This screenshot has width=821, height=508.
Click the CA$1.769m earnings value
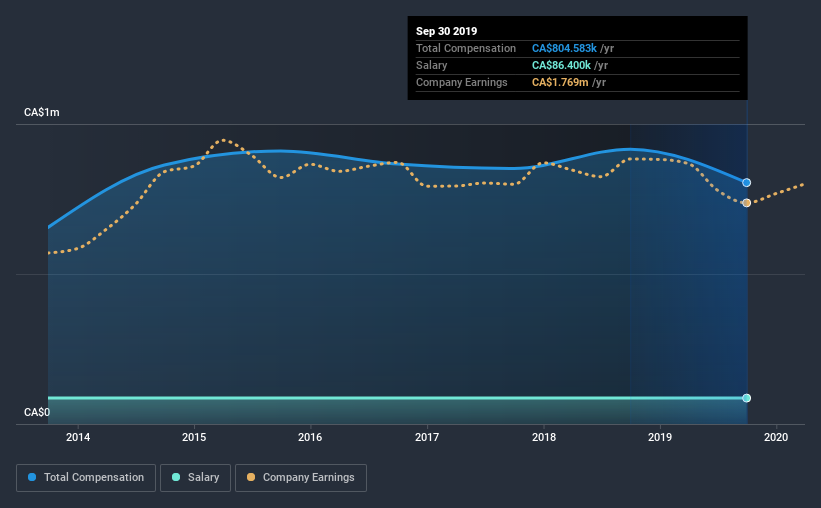click(x=560, y=82)
